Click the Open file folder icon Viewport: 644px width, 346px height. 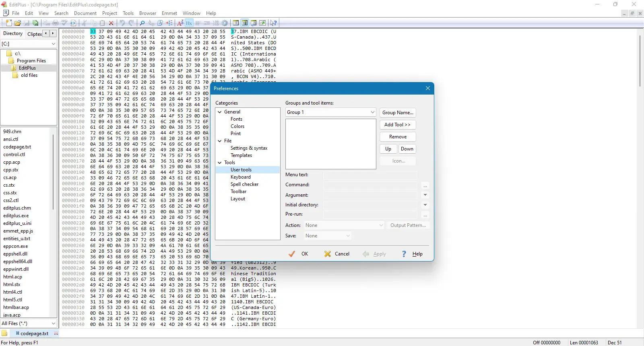coord(18,23)
